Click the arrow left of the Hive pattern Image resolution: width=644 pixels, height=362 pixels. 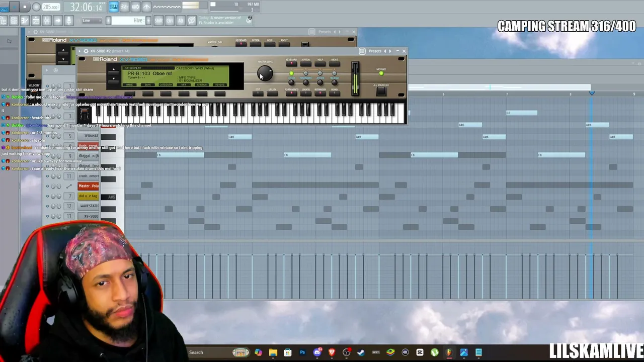[108, 21]
